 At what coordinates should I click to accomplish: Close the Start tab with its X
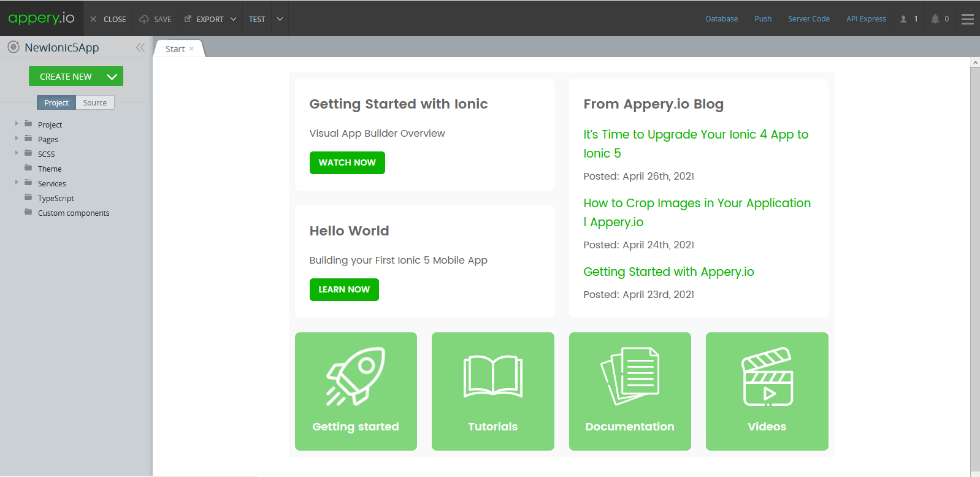191,48
